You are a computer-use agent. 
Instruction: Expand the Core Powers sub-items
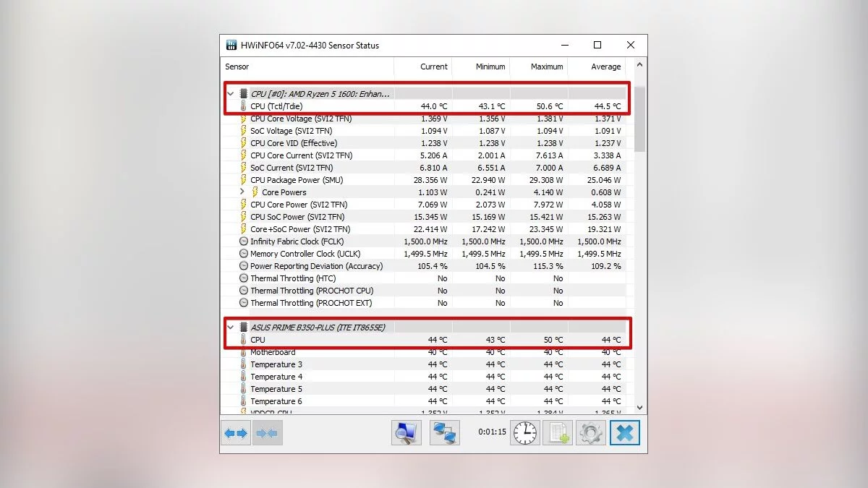(242, 192)
